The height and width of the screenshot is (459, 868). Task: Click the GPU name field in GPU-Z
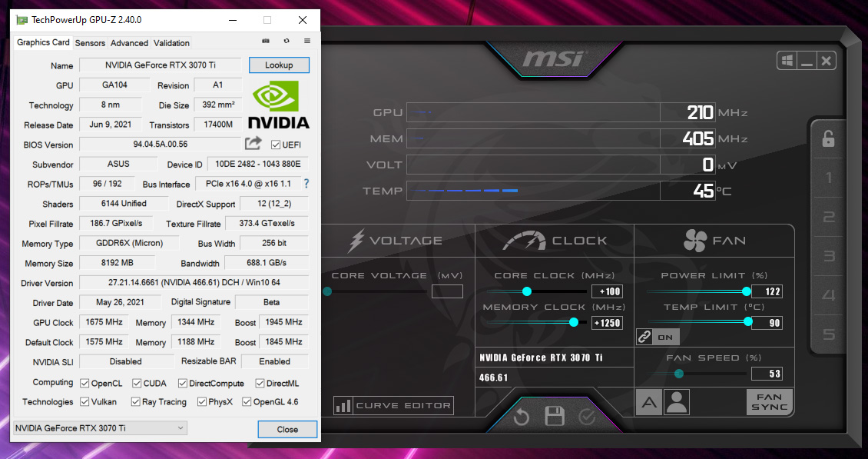(x=161, y=65)
